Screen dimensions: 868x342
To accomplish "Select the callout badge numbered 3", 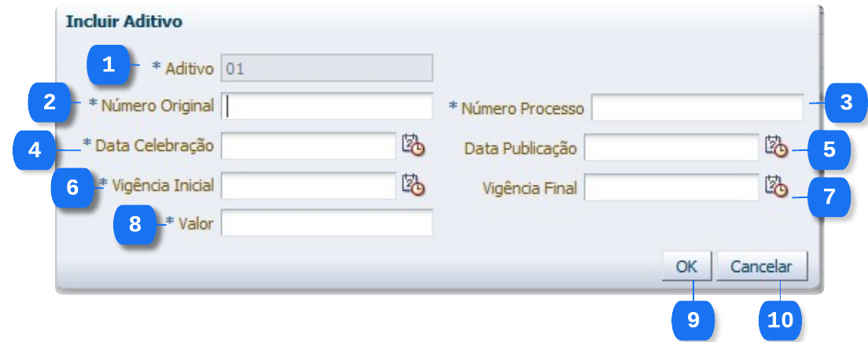I will tap(846, 102).
